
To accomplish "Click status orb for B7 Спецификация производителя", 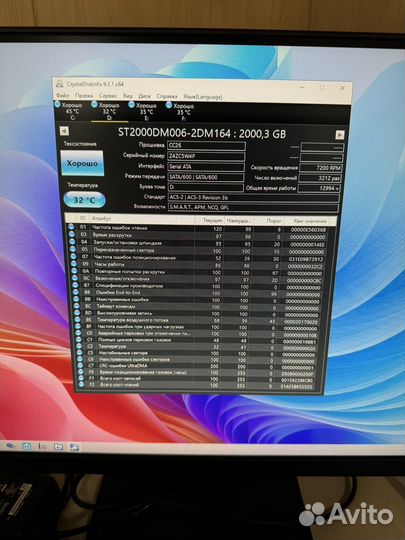I will 76,285.
